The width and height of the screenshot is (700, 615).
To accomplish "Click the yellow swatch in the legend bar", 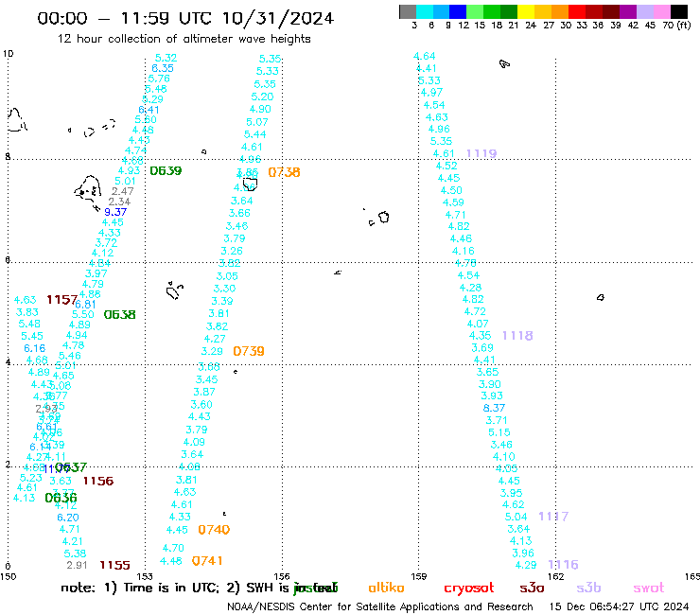I will pos(526,11).
